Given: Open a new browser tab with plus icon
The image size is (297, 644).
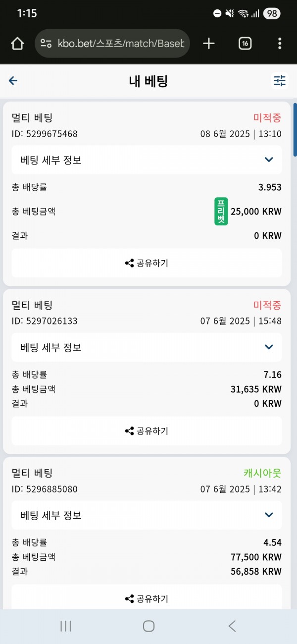Looking at the screenshot, I should 209,44.
